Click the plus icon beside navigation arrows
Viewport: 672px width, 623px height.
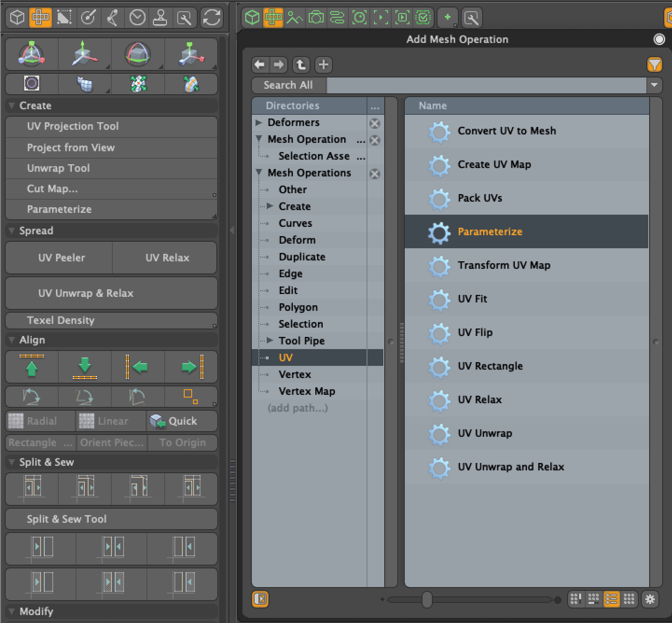323,64
